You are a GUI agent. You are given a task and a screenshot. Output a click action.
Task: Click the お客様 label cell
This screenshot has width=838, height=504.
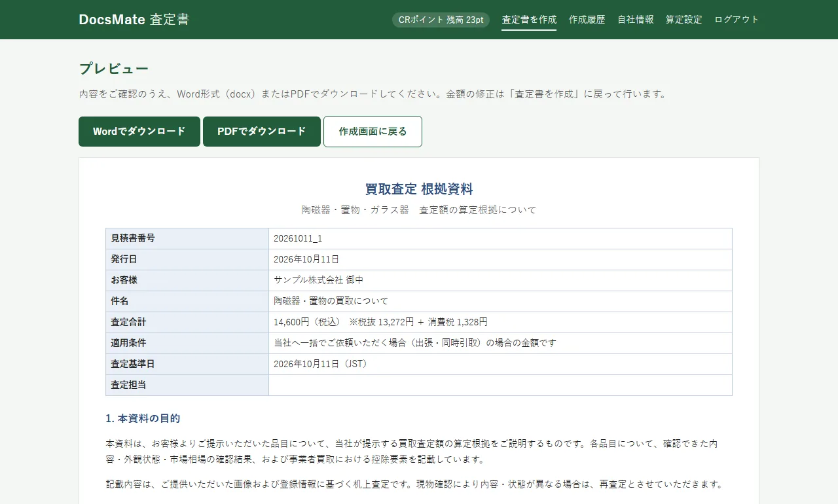tap(187, 280)
